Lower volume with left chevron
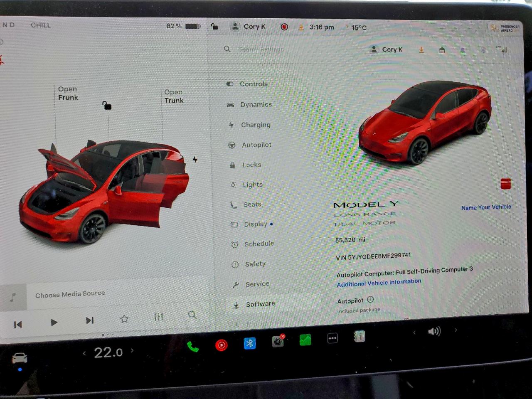Screen dimensions: 532x399 [x=414, y=332]
